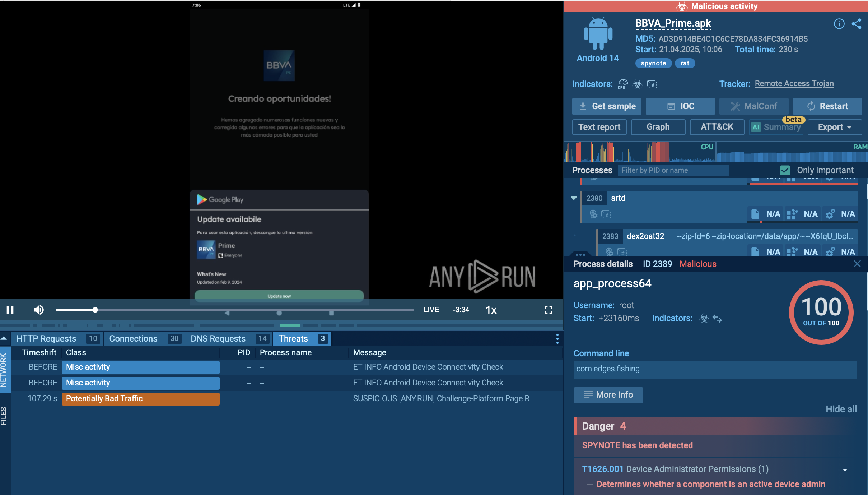
Task: Change the 1x playback speed setting
Action: [x=491, y=310]
